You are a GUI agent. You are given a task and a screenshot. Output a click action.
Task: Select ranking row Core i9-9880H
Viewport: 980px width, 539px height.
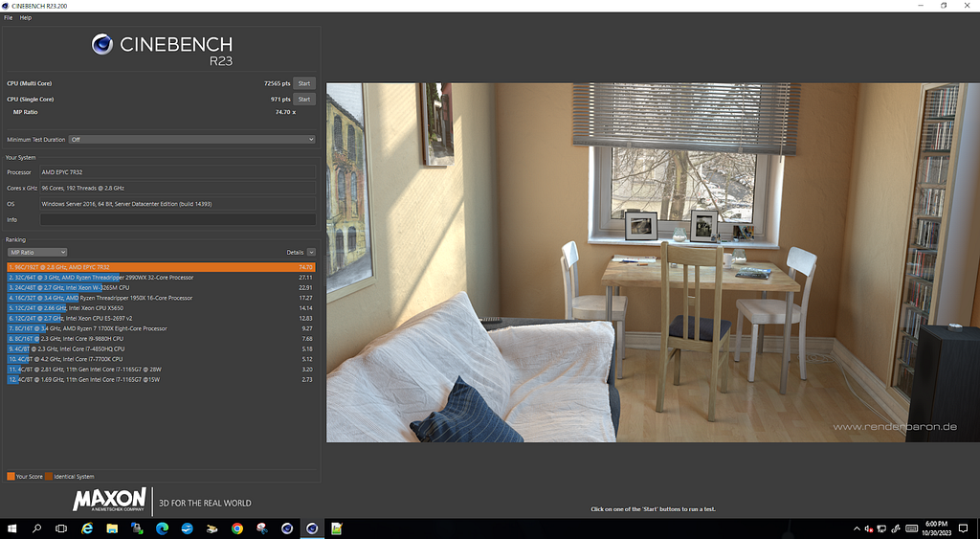(x=161, y=339)
